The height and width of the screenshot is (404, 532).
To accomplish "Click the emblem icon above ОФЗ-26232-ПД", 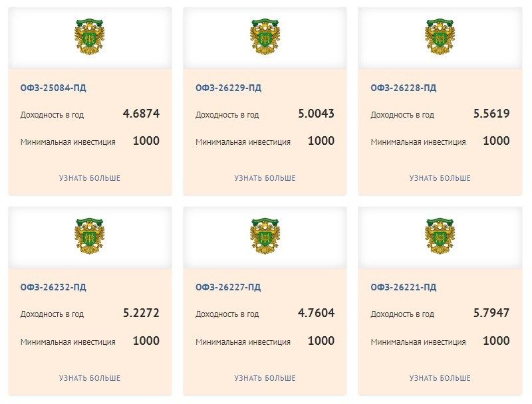I will pyautogui.click(x=90, y=236).
